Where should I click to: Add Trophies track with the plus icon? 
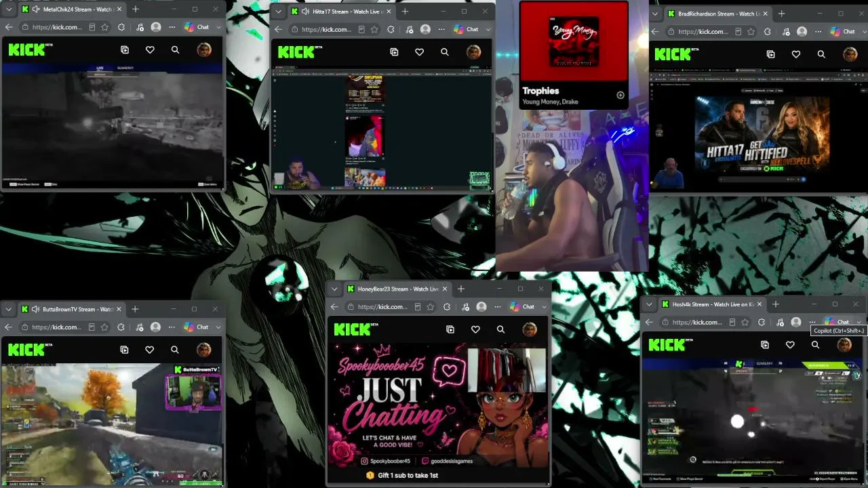(x=620, y=95)
